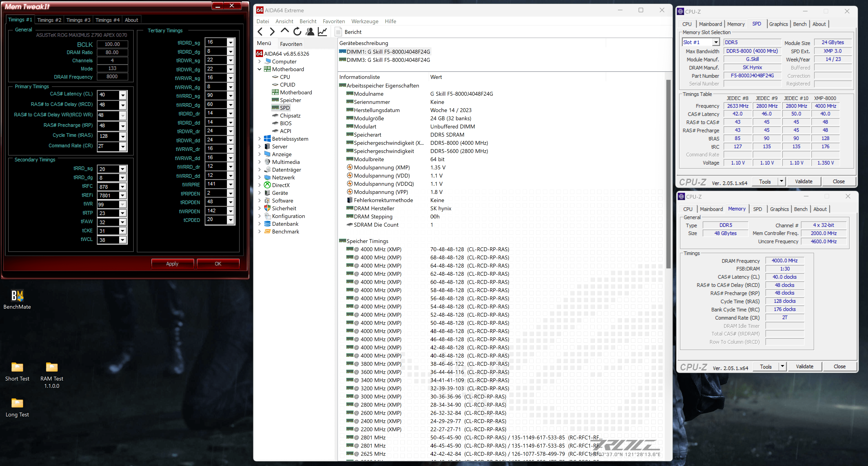
Task: Click the tRAS Cycle Time value field
Action: click(108, 136)
